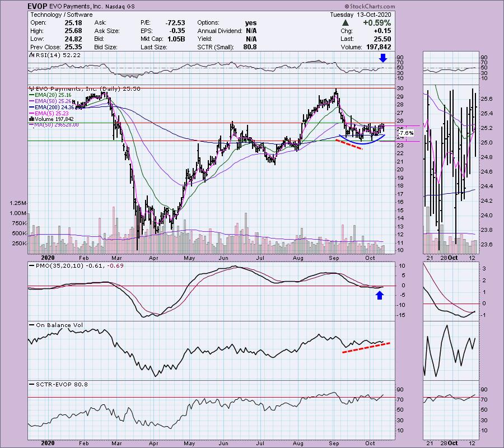Click the RSI(14) 52.22 indicator label

tap(58, 55)
